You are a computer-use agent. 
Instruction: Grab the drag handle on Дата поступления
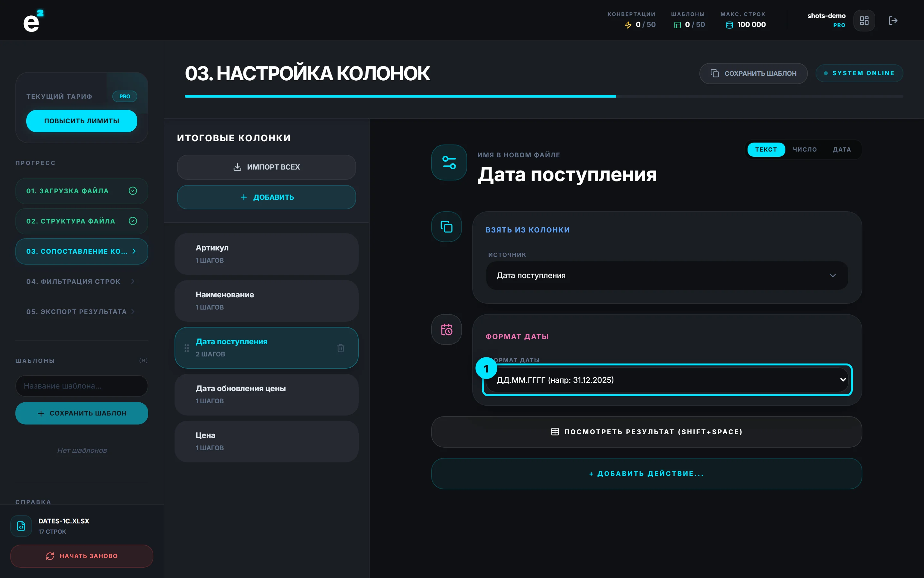click(x=187, y=348)
